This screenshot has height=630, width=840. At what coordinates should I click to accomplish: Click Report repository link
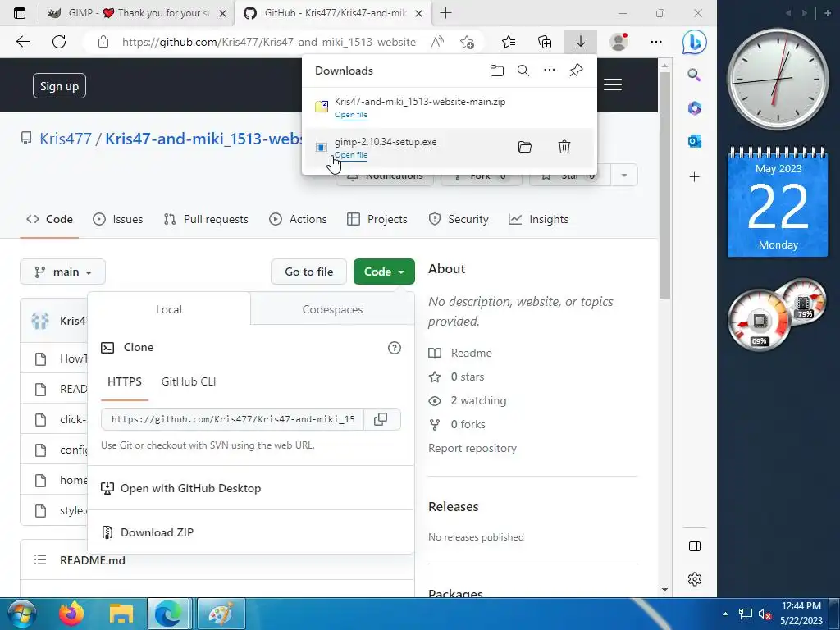click(472, 449)
